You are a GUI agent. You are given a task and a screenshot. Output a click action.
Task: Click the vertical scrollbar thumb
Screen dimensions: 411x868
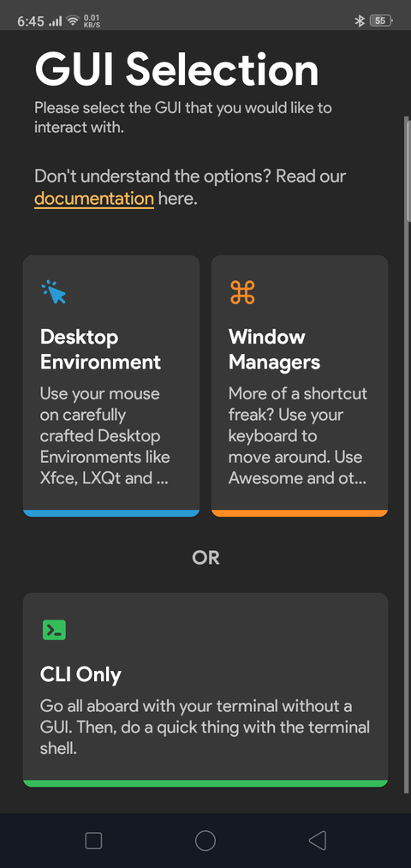tap(408, 169)
